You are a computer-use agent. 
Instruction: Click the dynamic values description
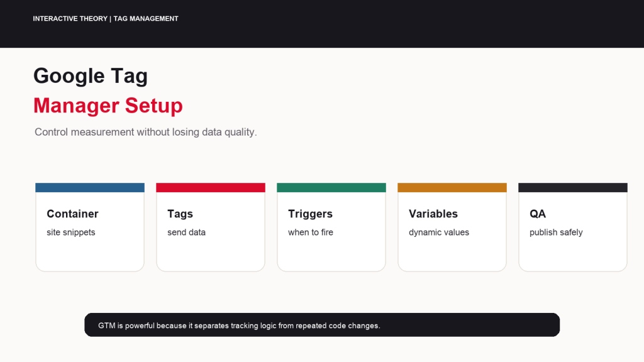point(439,233)
